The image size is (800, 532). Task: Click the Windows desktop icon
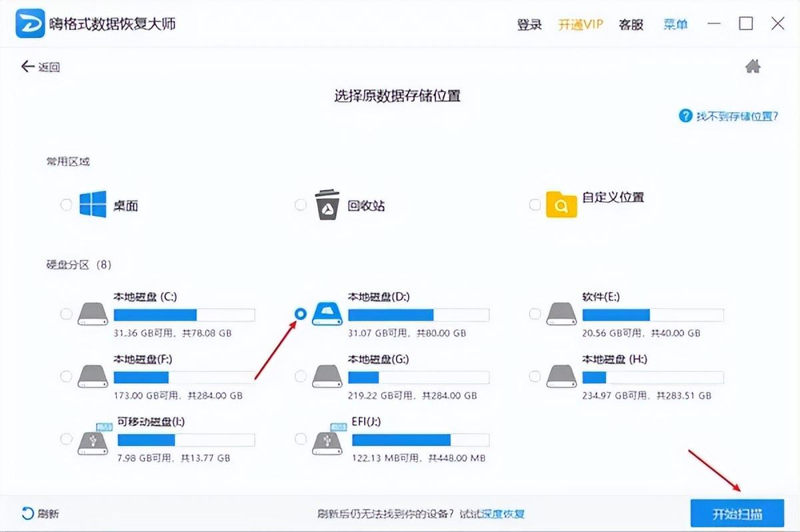(93, 205)
